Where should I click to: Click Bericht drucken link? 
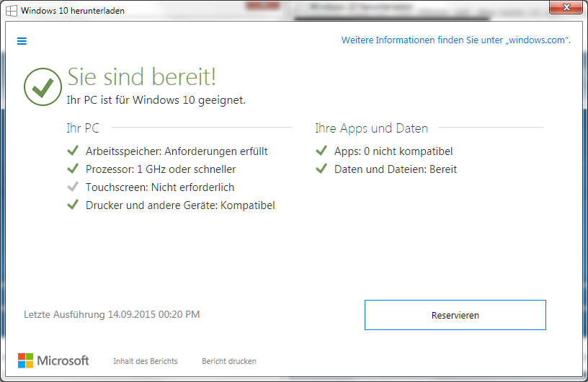(x=229, y=361)
